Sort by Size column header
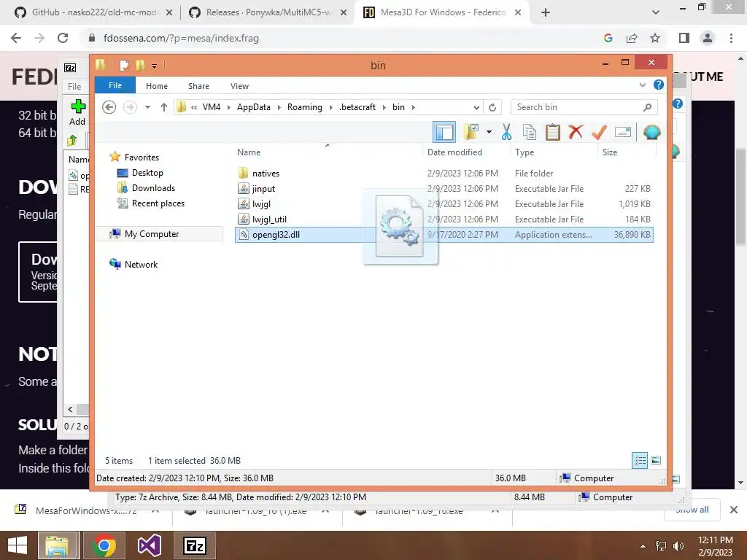The width and height of the screenshot is (747, 560). click(x=610, y=152)
